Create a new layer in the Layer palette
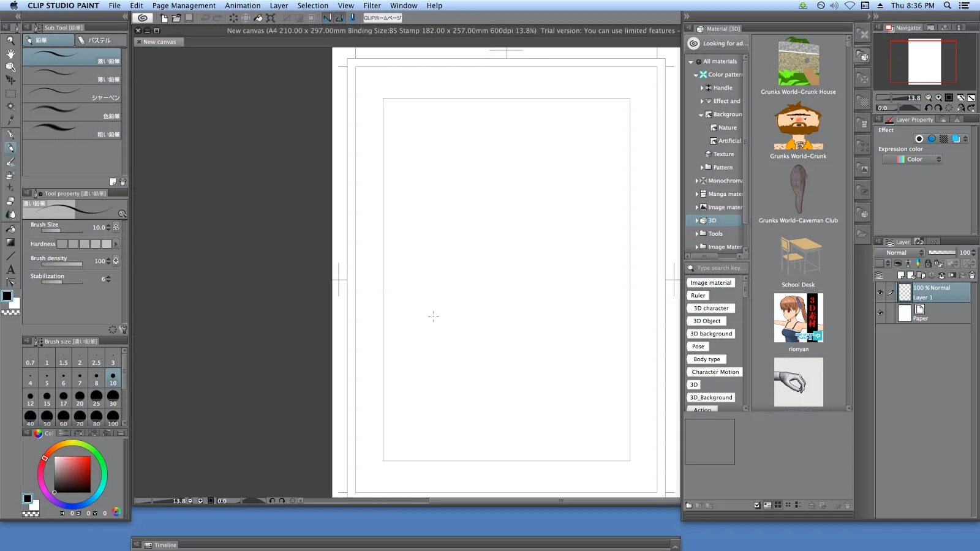The image size is (980, 551). click(901, 276)
